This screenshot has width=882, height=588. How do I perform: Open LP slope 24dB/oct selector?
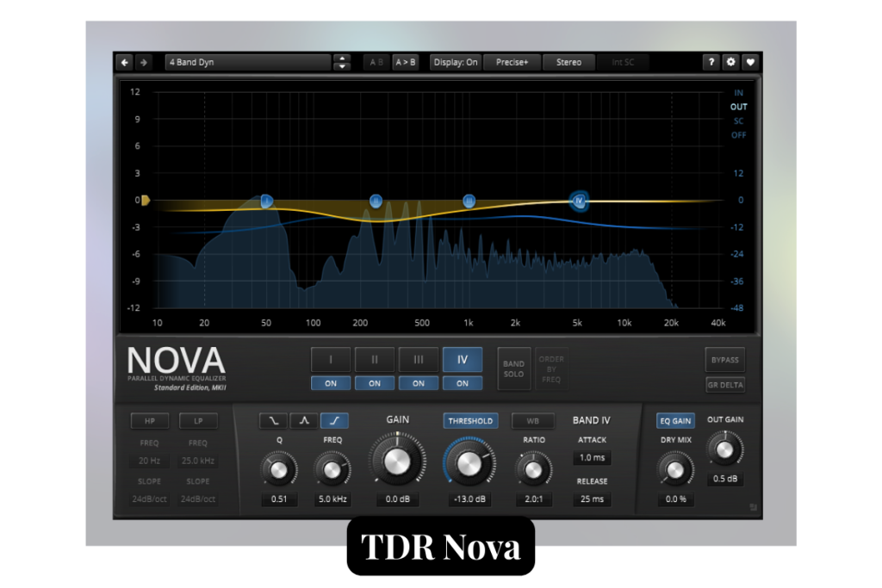click(x=198, y=498)
